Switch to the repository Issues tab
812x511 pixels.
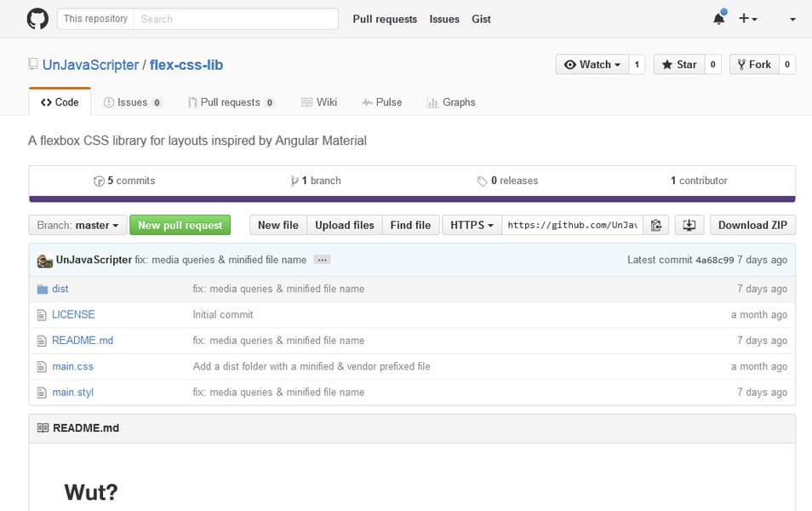point(132,102)
